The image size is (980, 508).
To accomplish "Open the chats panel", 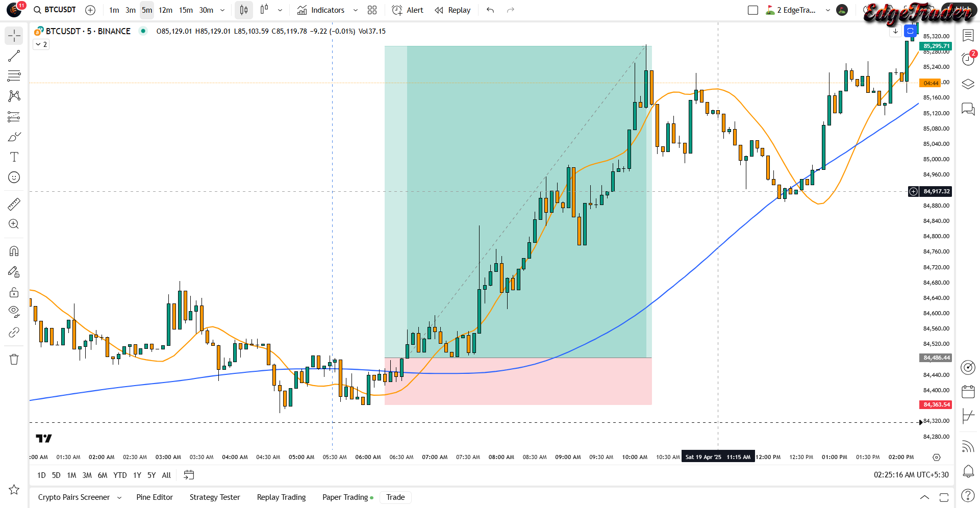I will pos(968,108).
